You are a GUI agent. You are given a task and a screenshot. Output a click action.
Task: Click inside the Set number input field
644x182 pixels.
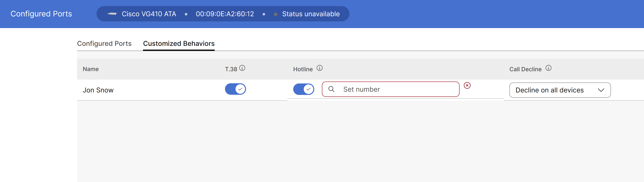click(x=390, y=89)
